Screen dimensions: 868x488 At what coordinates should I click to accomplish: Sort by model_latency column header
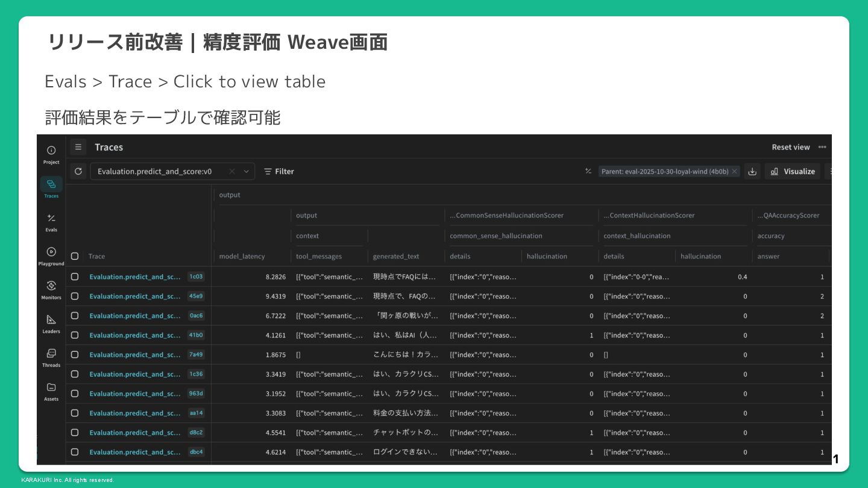(242, 256)
